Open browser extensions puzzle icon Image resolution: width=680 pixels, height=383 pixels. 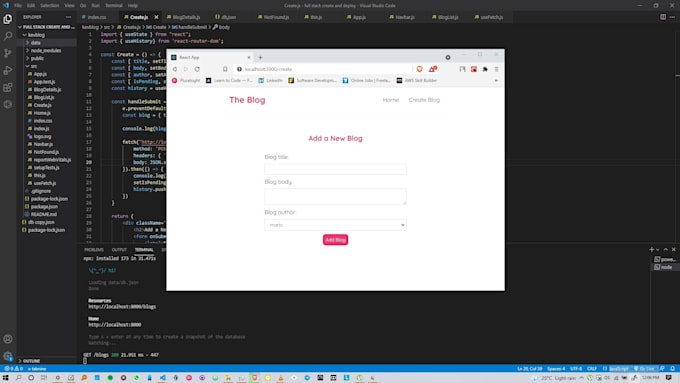coord(485,69)
